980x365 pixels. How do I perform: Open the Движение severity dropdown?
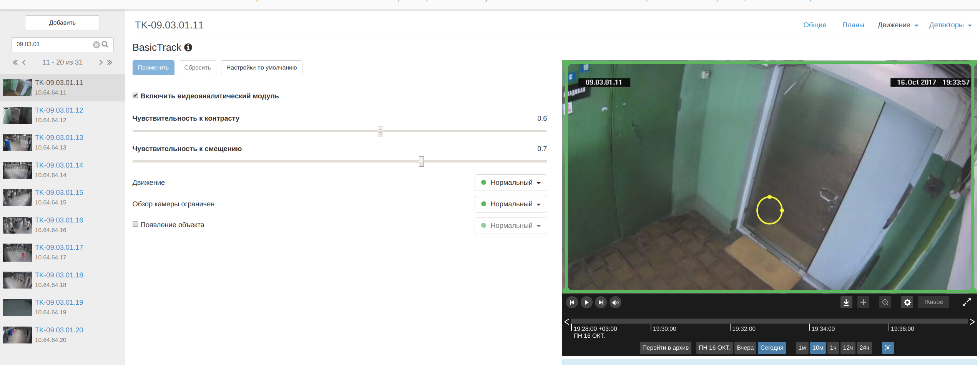[511, 183]
